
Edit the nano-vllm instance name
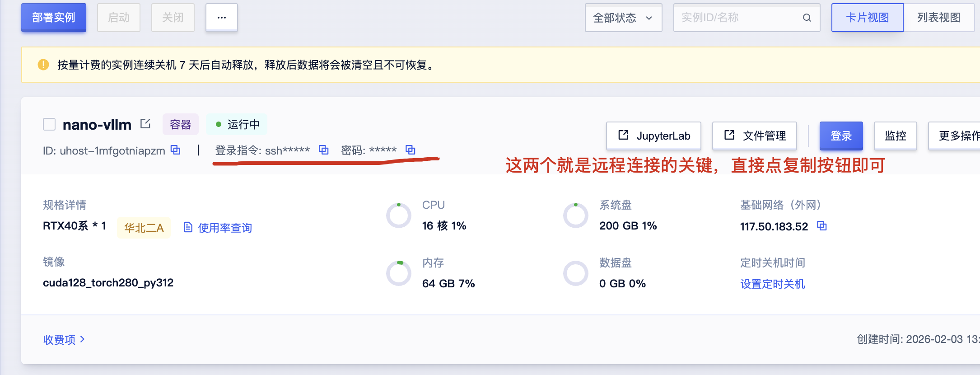(145, 124)
